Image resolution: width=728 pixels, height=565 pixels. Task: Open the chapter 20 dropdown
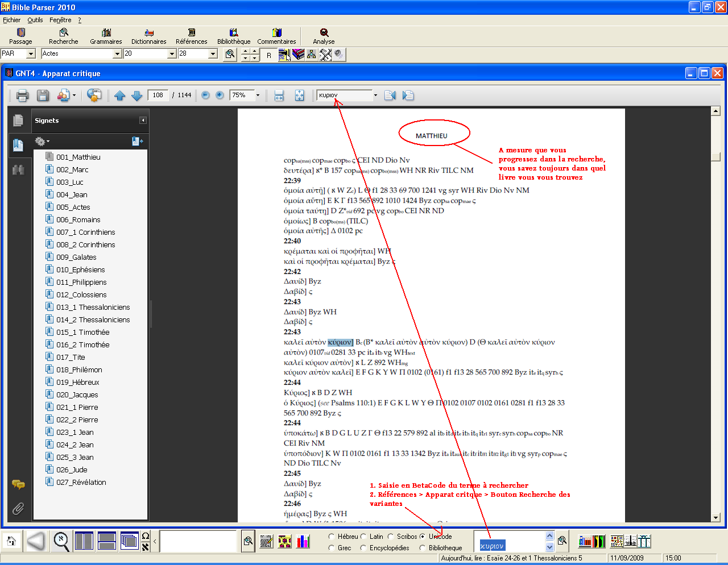172,53
